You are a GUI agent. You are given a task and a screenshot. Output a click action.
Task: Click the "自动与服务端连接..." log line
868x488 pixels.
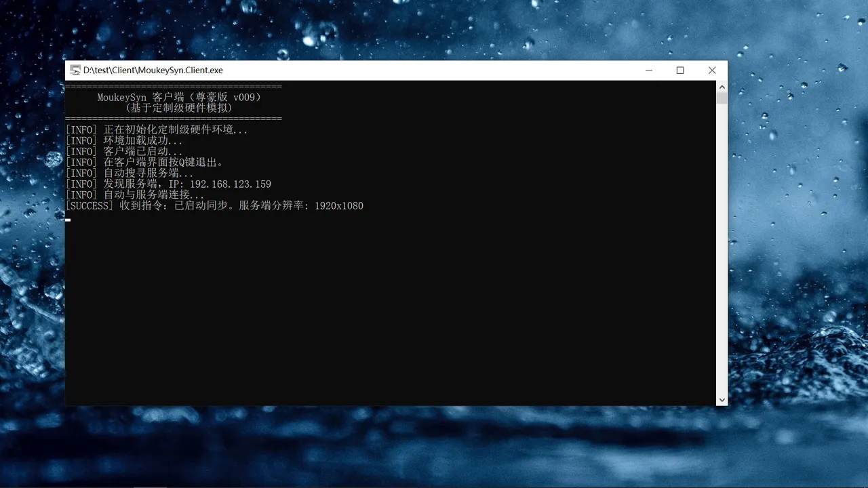pyautogui.click(x=135, y=195)
